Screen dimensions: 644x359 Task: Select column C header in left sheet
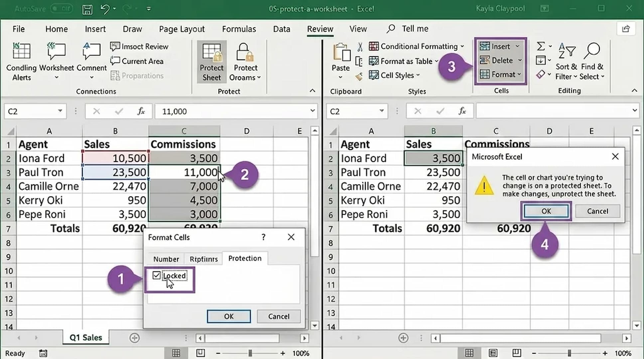click(x=184, y=131)
